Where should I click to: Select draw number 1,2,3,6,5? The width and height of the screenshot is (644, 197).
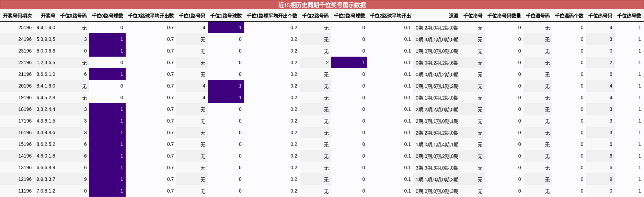pyautogui.click(x=46, y=62)
